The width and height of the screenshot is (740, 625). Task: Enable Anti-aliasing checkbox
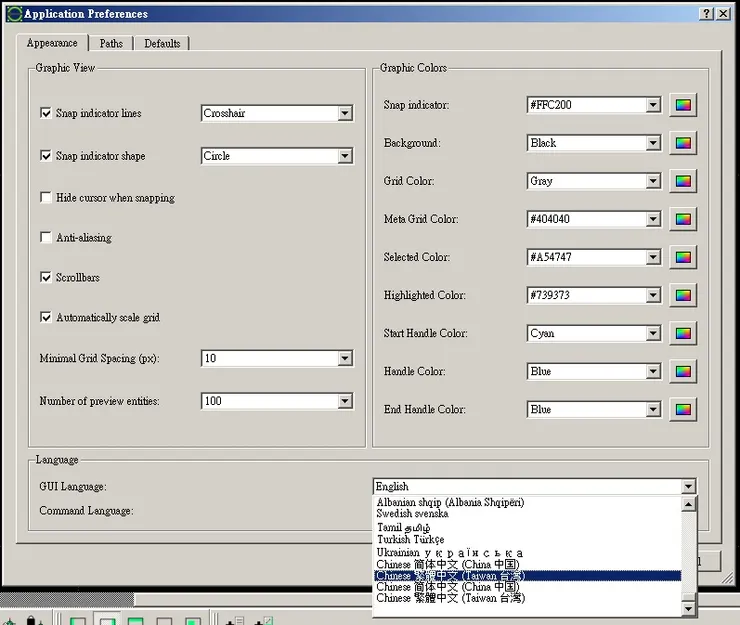click(x=46, y=237)
